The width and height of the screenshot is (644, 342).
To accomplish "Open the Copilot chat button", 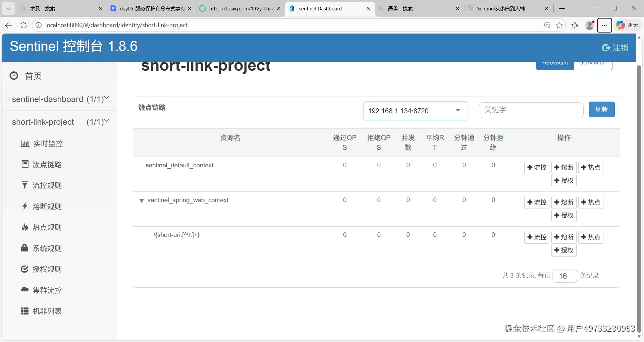I will pyautogui.click(x=628, y=25).
